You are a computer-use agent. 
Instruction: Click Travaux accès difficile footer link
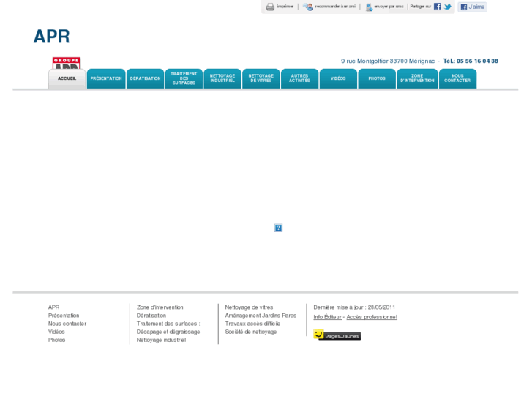point(252,324)
